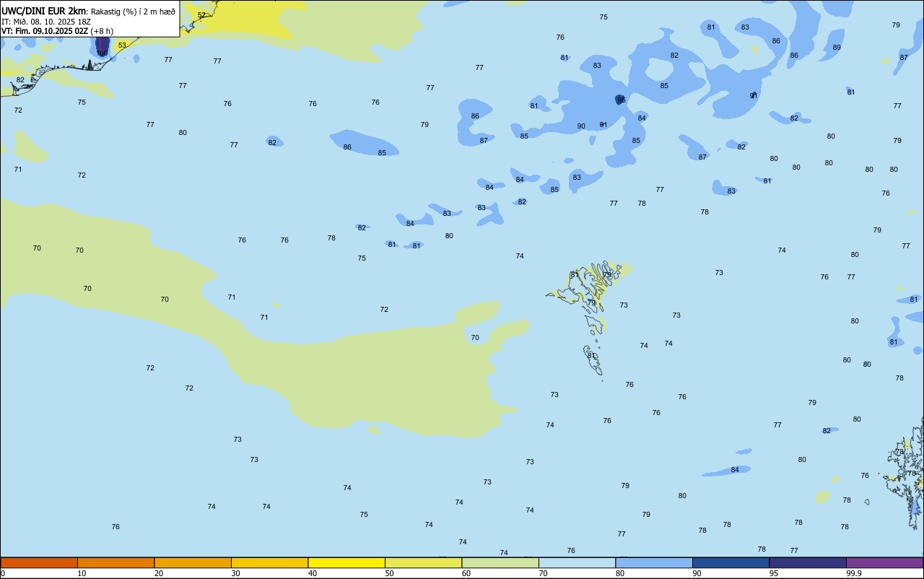Select the 90–95 dark blue legend swatch

click(x=731, y=562)
